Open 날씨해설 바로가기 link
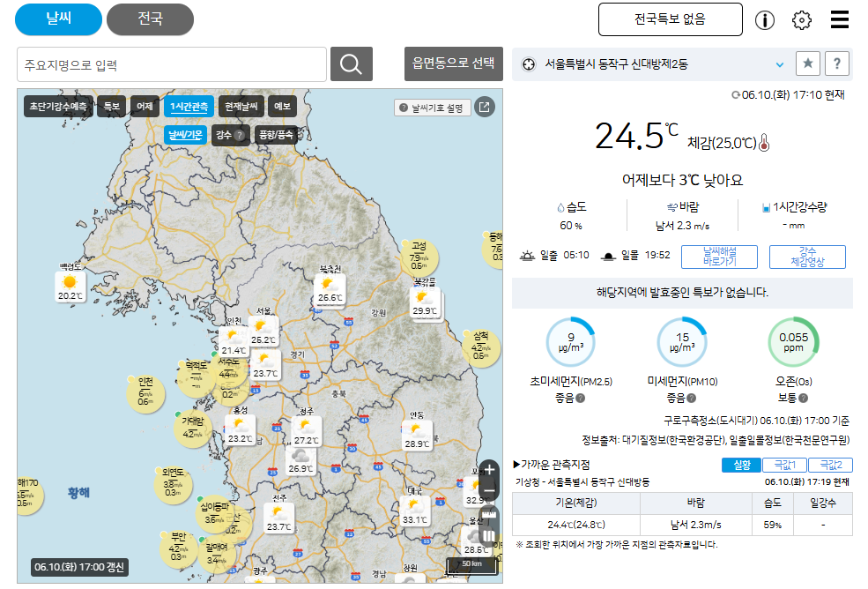Viewport: 868px width, 589px height. [x=719, y=257]
